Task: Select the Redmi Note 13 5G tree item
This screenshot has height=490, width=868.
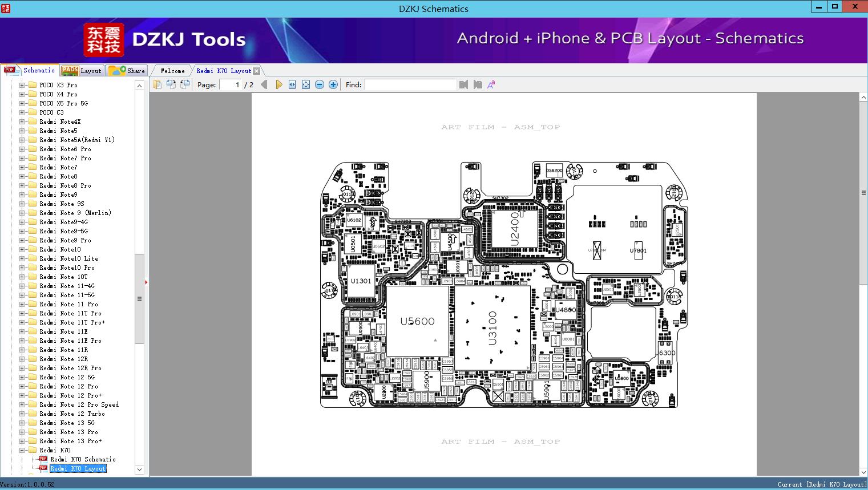Action: [67, 423]
